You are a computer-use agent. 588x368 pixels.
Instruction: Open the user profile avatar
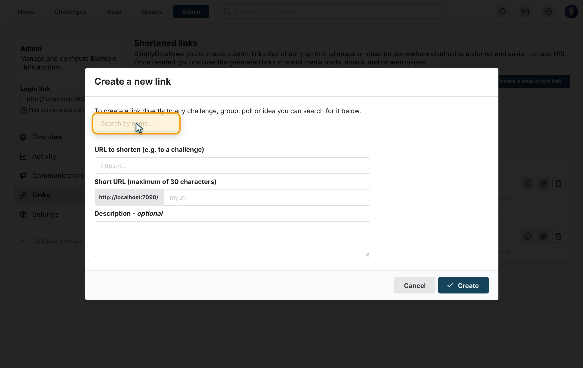(x=571, y=11)
